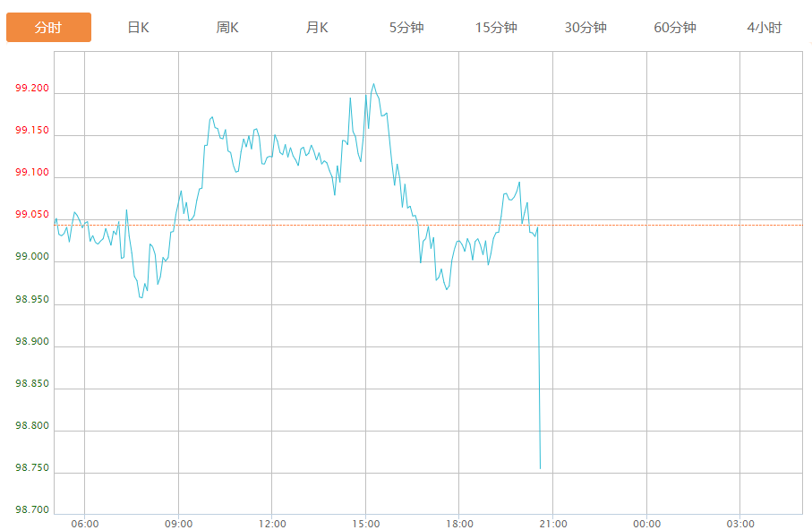The width and height of the screenshot is (812, 530).
Task: Select the 15分钟 interval tab
Action: 496,28
